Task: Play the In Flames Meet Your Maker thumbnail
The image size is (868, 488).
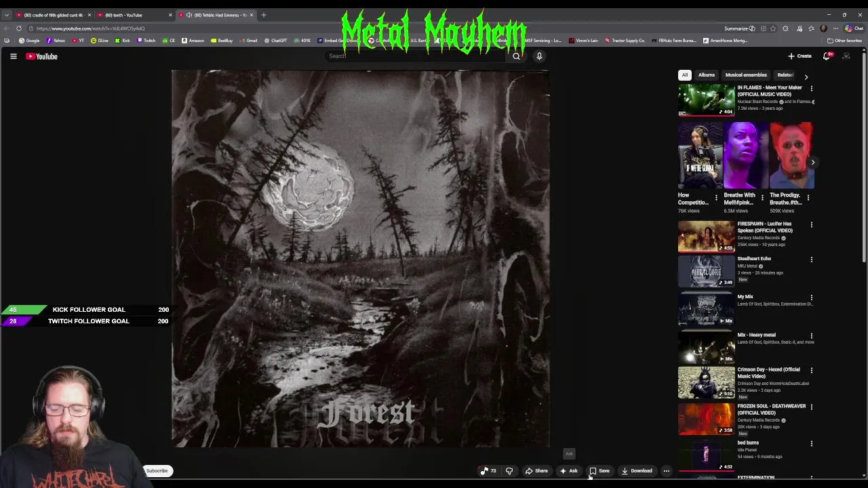Action: tap(706, 100)
